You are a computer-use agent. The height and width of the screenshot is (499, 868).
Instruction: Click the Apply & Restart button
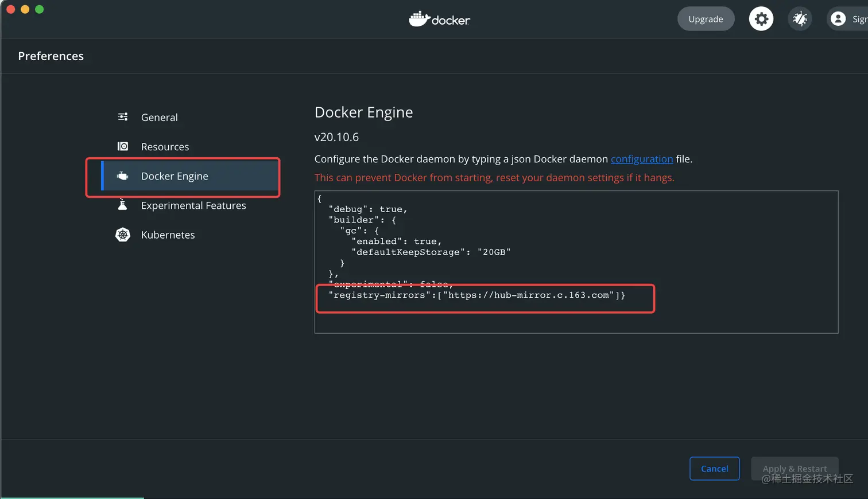click(795, 469)
